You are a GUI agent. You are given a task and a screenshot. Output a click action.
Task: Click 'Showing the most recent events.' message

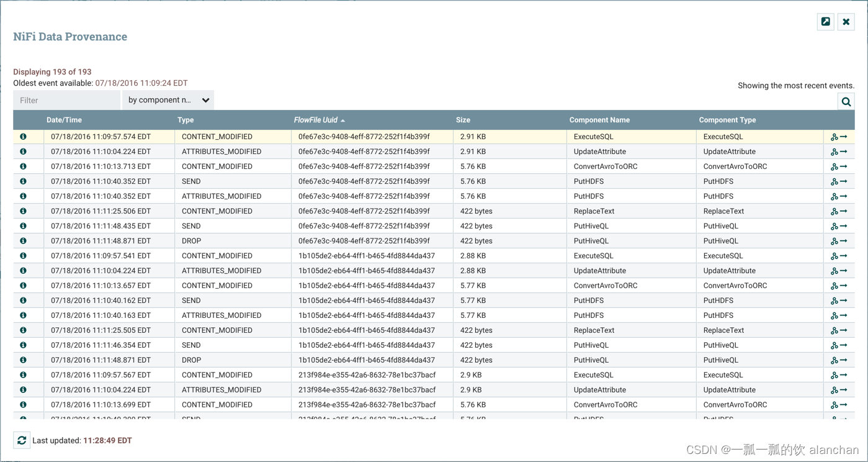coord(796,86)
